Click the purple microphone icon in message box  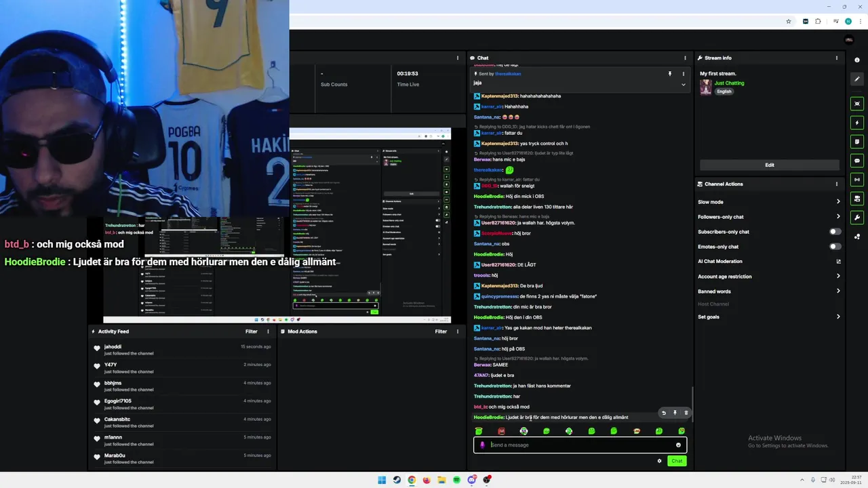click(483, 445)
